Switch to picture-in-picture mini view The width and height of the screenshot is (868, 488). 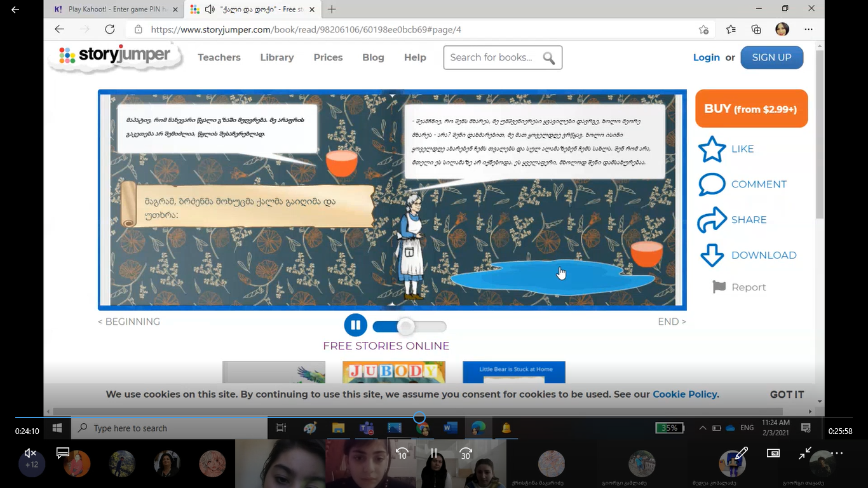[773, 453]
